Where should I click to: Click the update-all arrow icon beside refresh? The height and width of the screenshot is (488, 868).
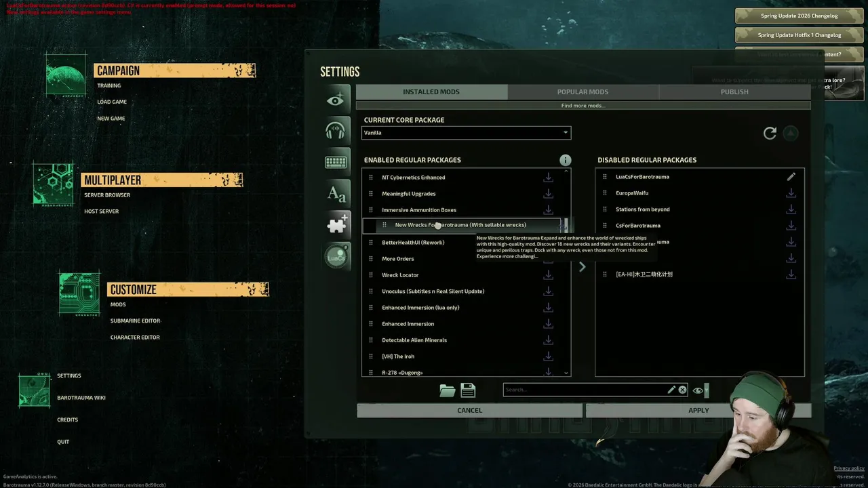tap(791, 134)
